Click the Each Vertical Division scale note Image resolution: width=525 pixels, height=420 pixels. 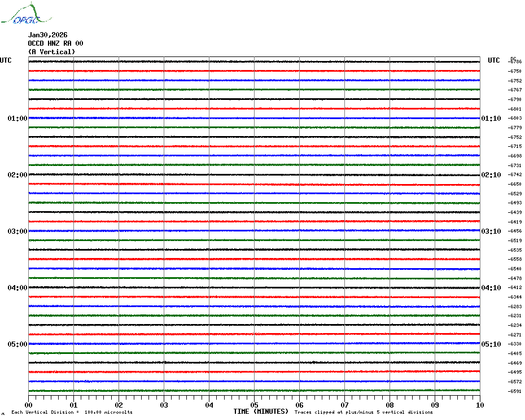tap(72, 412)
